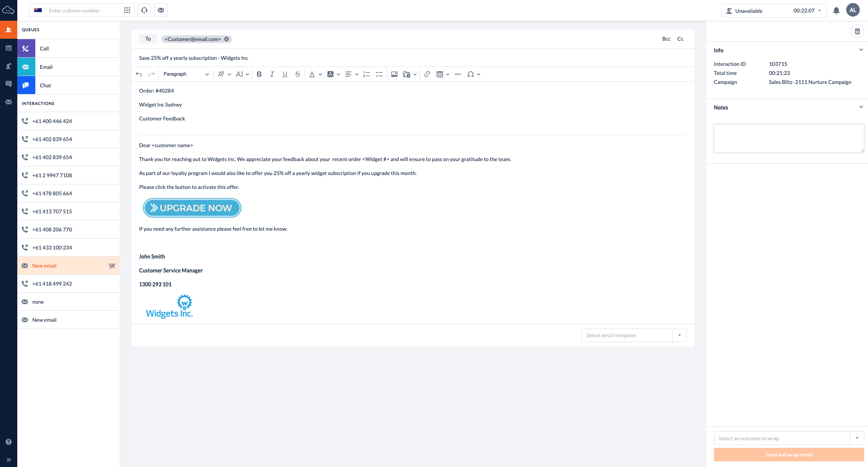
Task: Click the Call queue tab
Action: (x=68, y=48)
